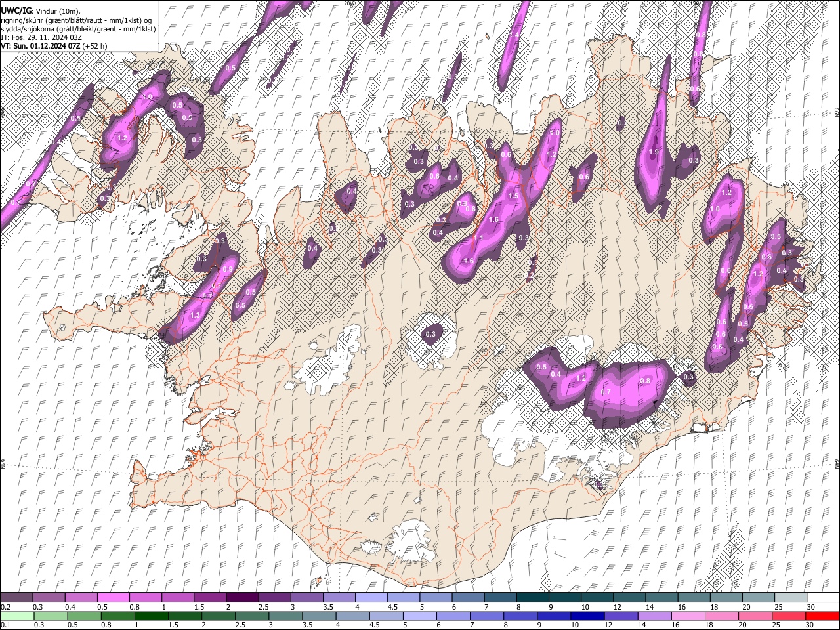Screen dimensions: 840x630
Task: Pick the 8 royal blue swatch in lower legend
Action: [519, 616]
